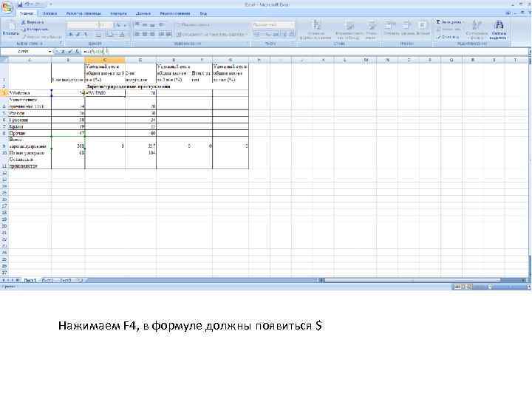Click the large Вставить (Paste) button
The image size is (532, 399).
(x=10, y=28)
